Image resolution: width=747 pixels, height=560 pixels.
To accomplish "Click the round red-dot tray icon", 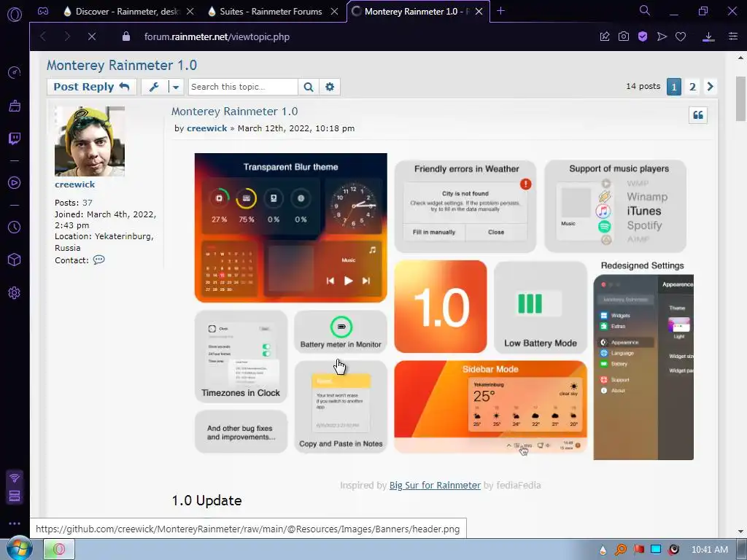I will (x=673, y=550).
